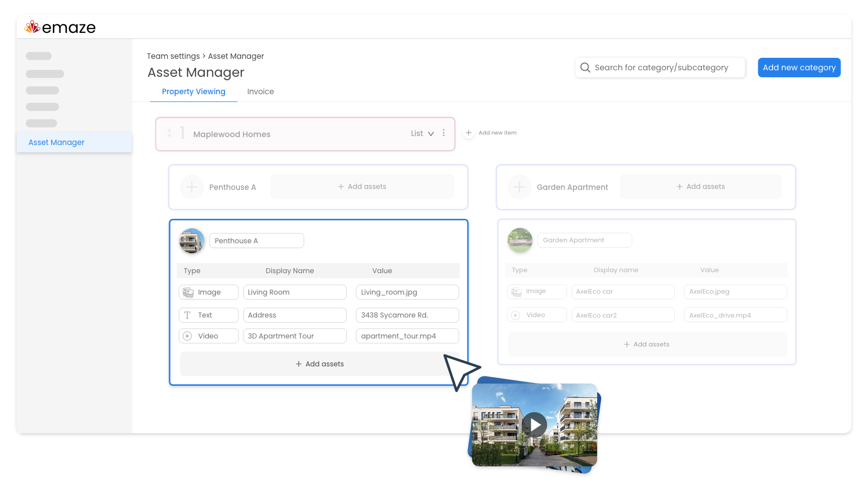The width and height of the screenshot is (868, 494).
Task: Click the plus circle next to Garden Apartment
Action: (x=519, y=187)
